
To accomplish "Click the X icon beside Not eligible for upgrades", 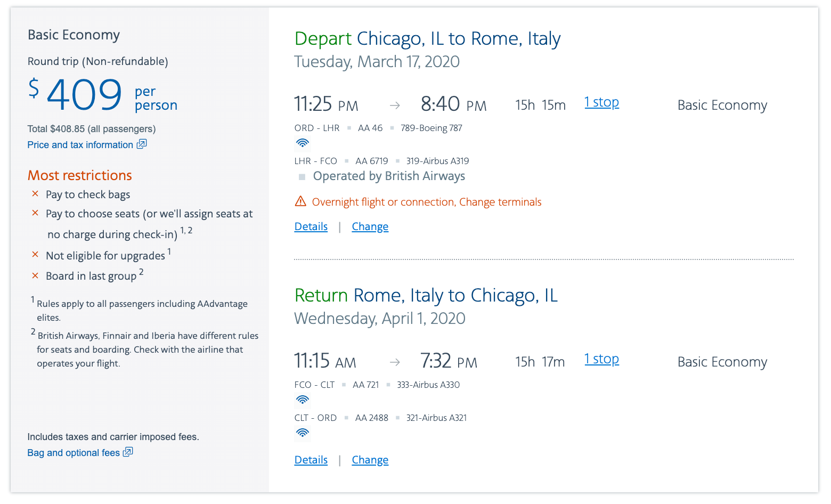I will coord(35,255).
